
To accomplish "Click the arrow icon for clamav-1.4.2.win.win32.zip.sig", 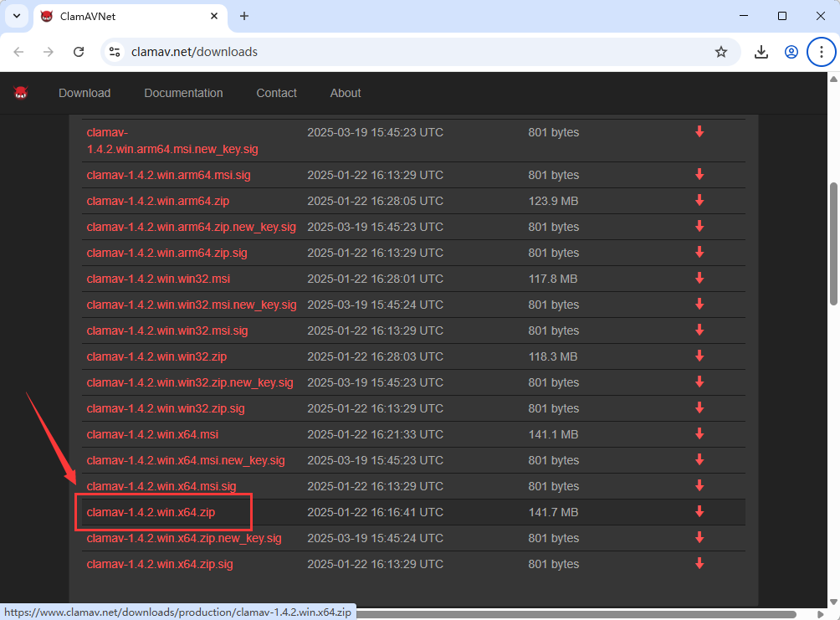I will click(699, 408).
